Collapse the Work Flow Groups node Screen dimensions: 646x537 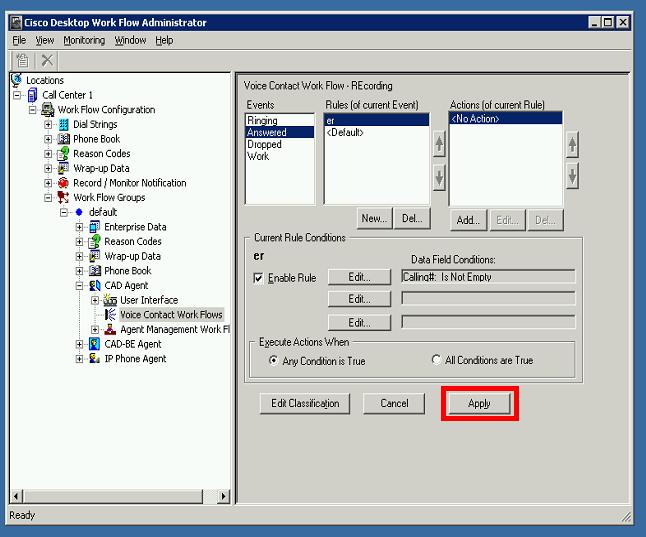click(48, 198)
